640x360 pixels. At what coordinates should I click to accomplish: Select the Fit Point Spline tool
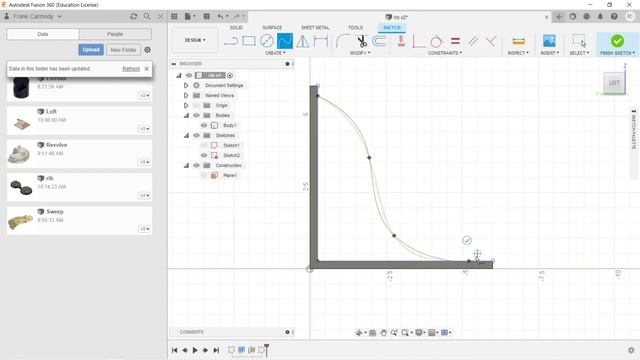pyautogui.click(x=284, y=41)
